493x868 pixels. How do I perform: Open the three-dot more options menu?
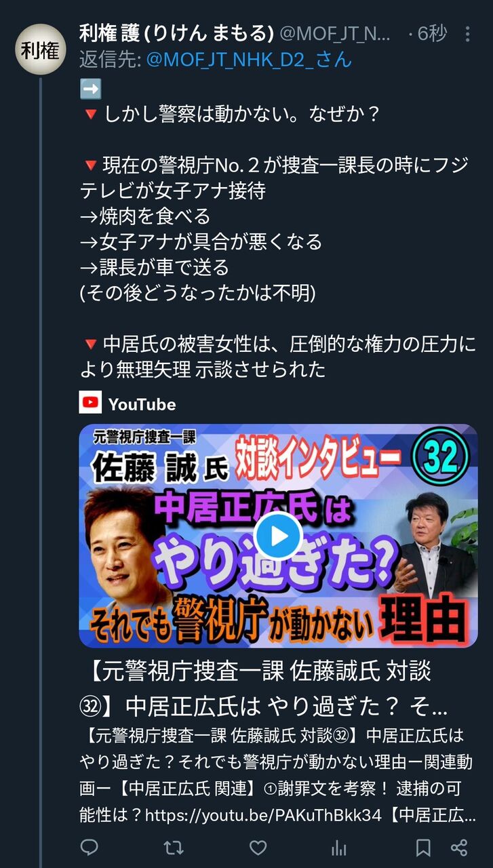tap(467, 33)
